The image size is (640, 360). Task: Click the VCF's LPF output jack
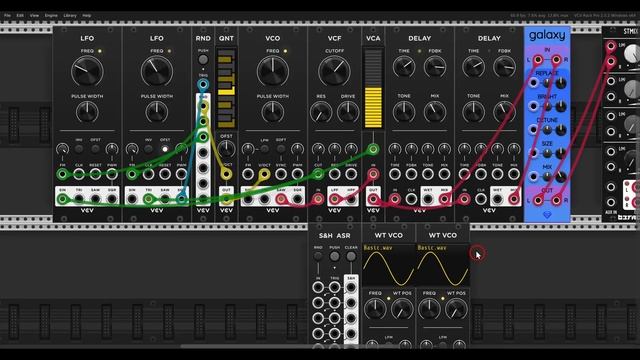[335, 199]
